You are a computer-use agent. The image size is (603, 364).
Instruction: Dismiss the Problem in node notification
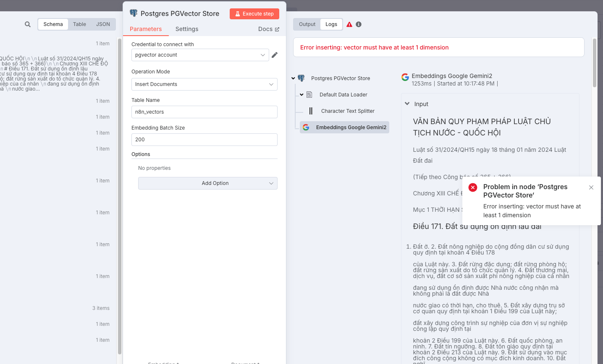(x=591, y=187)
